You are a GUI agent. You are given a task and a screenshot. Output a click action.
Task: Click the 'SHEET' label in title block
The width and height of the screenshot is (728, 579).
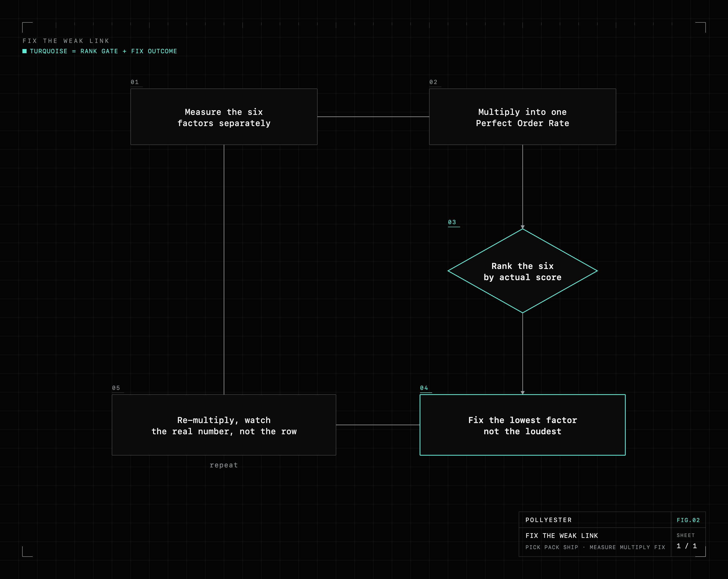click(x=686, y=535)
